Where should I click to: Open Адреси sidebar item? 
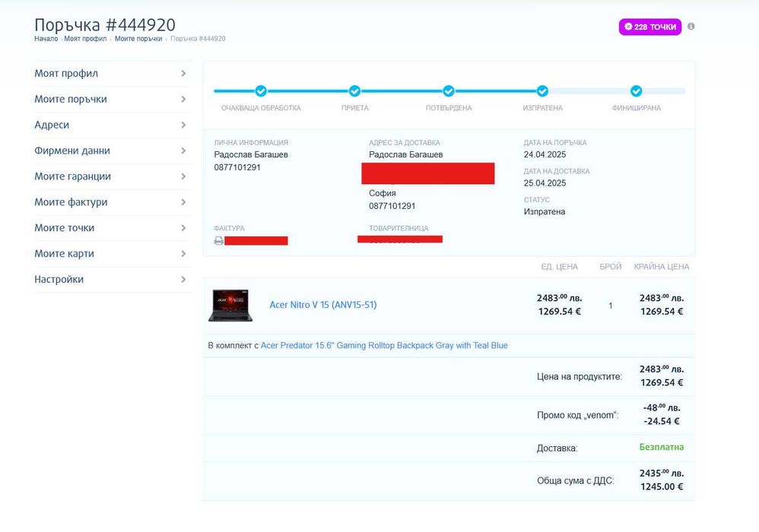[52, 125]
